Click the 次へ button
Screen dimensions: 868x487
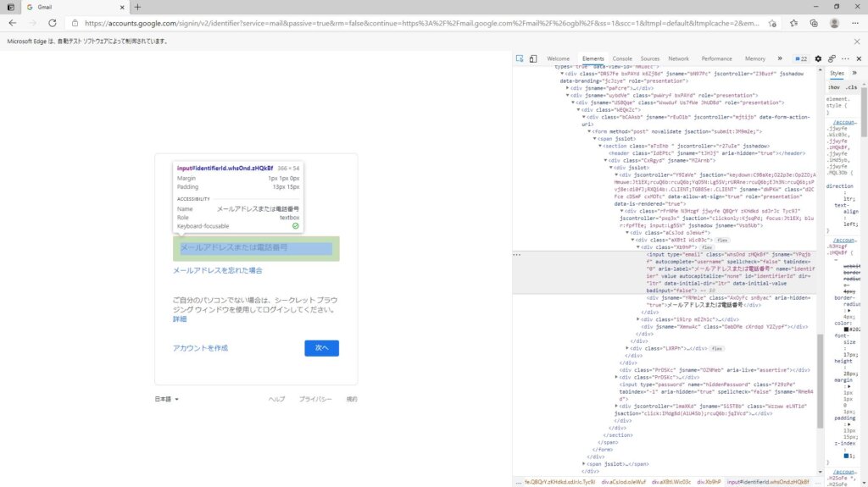point(321,348)
